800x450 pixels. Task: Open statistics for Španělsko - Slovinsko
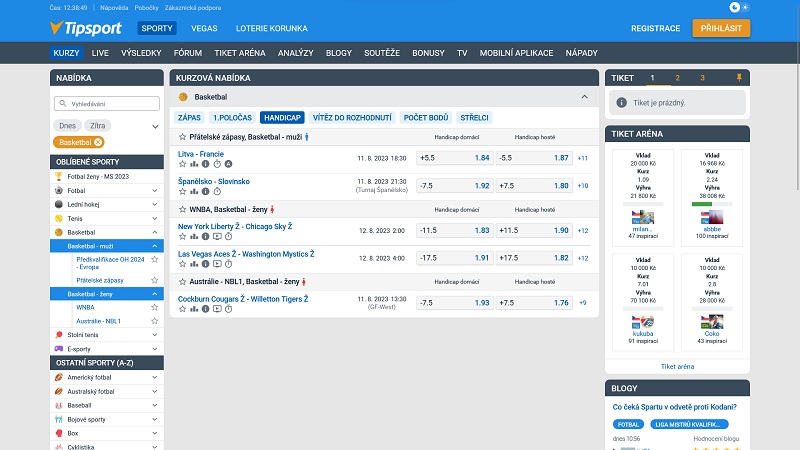coord(194,191)
